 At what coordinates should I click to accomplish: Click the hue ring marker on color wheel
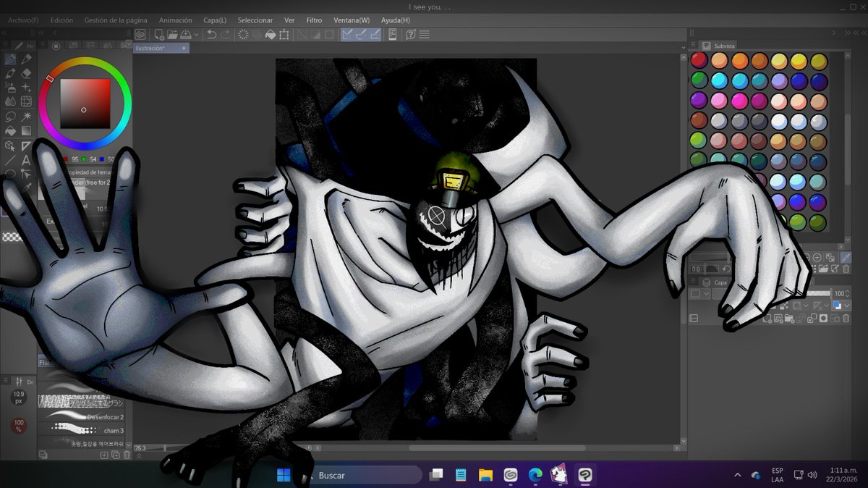point(50,78)
